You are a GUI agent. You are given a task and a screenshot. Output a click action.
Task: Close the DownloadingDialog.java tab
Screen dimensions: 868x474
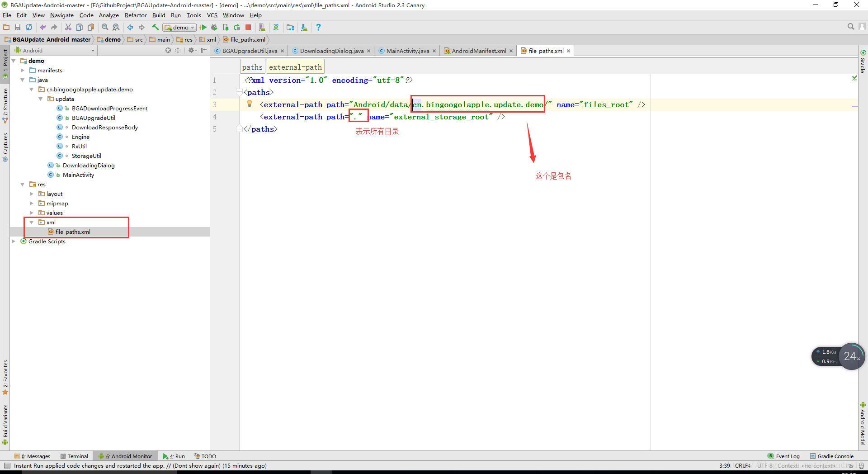pos(369,51)
